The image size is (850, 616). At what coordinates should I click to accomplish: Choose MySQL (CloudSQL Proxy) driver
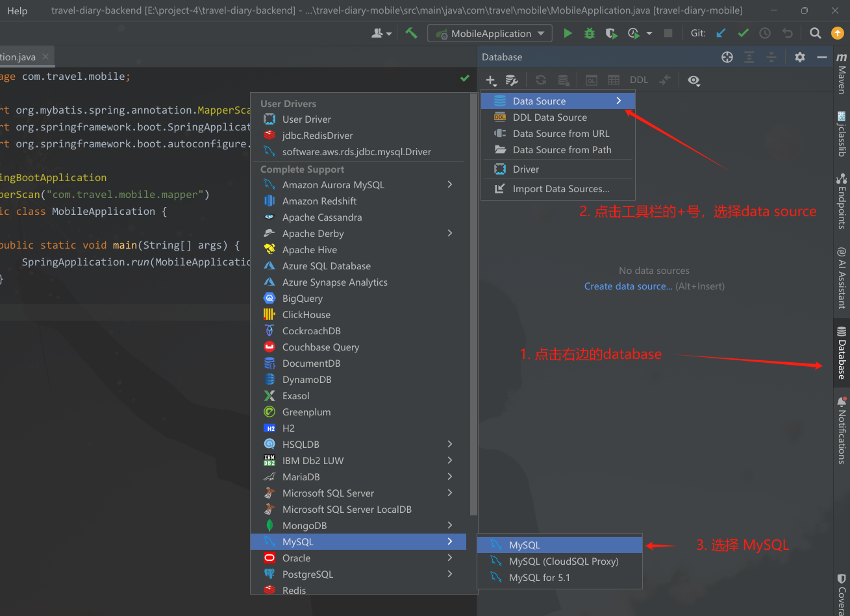tap(560, 561)
